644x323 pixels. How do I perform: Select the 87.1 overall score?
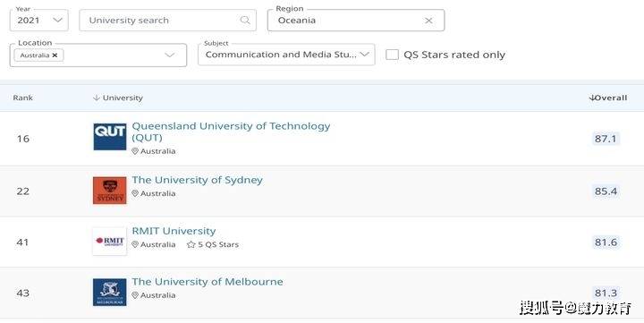[606, 139]
